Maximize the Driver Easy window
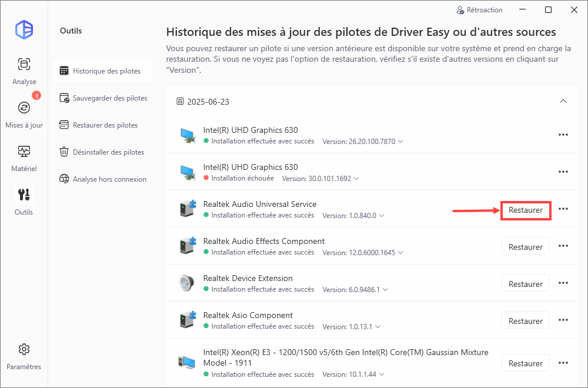 tap(548, 10)
